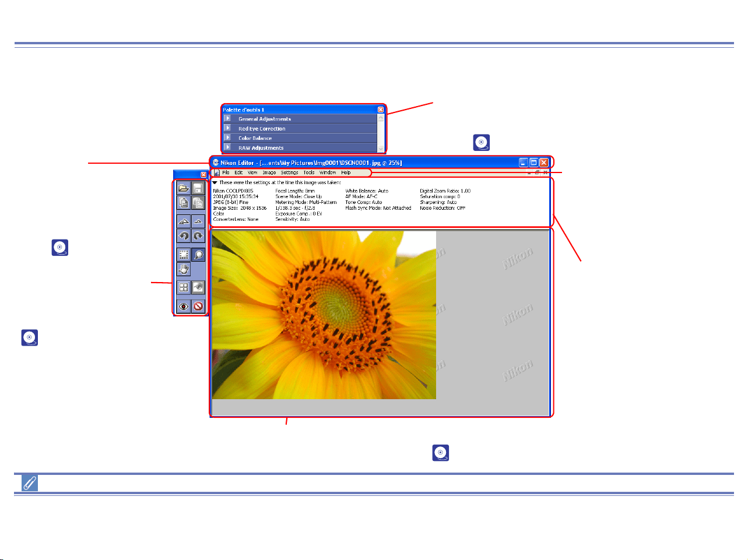This screenshot has height=560, width=748.
Task: Click the tool palette scrollbar down arrow
Action: click(381, 149)
